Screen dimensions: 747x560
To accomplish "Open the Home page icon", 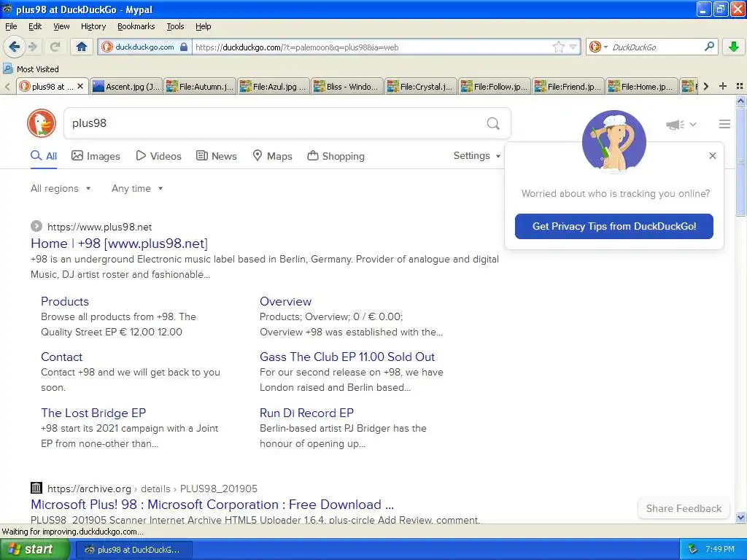I will [x=82, y=47].
